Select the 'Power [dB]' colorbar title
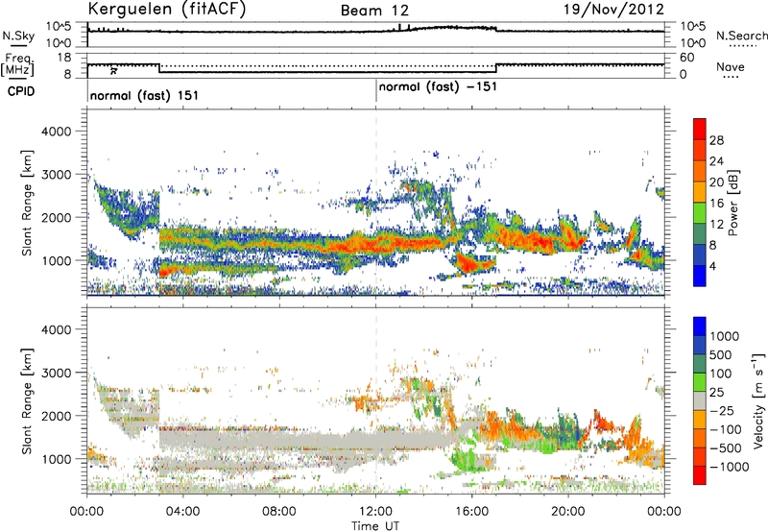768x532 pixels. tap(732, 203)
